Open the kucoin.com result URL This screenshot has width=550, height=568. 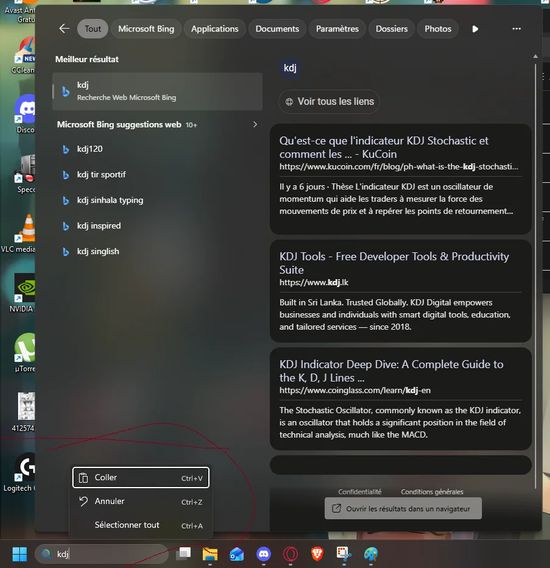click(399, 167)
